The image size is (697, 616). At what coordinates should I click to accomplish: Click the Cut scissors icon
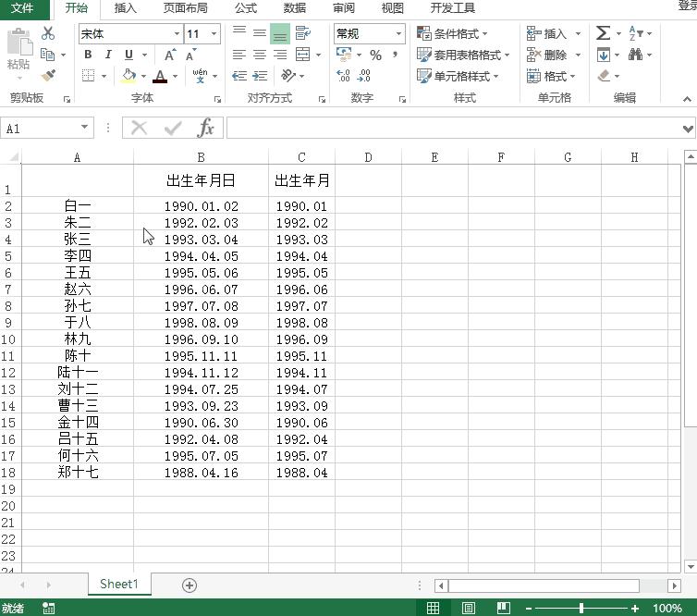[x=47, y=33]
